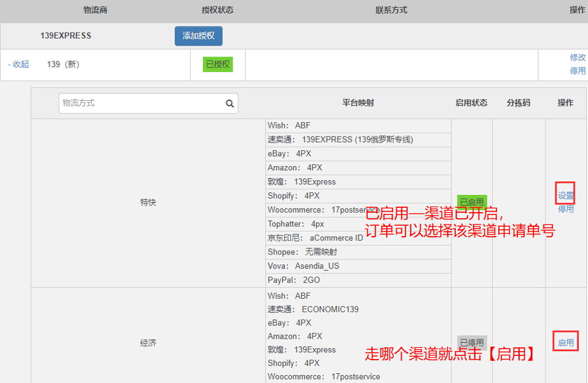The height and width of the screenshot is (383, 588).
Task: Click the 授权状态 column header
Action: (x=218, y=10)
